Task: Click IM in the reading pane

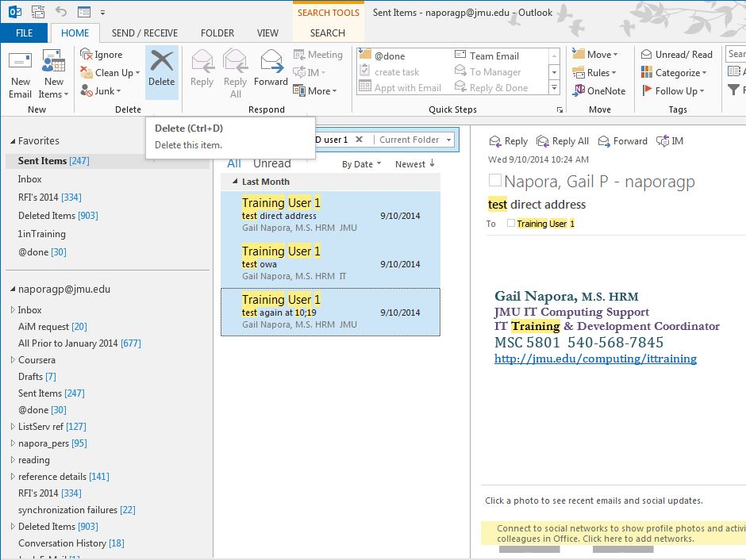Action: tap(669, 141)
